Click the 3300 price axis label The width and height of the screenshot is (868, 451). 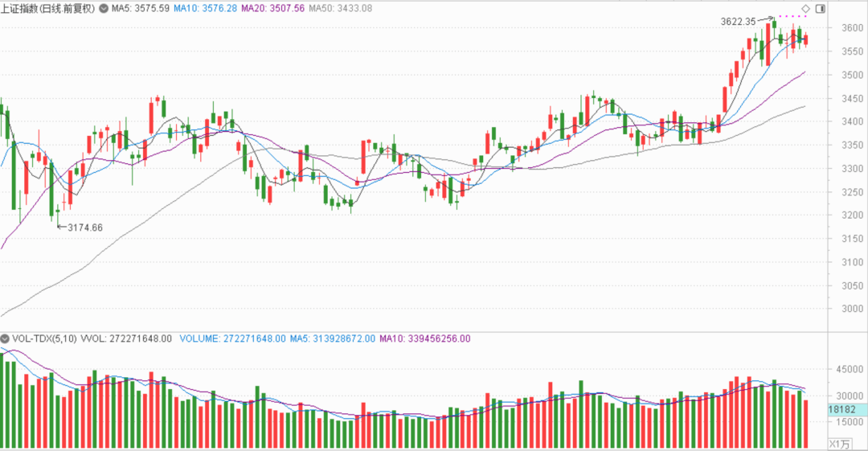point(852,169)
